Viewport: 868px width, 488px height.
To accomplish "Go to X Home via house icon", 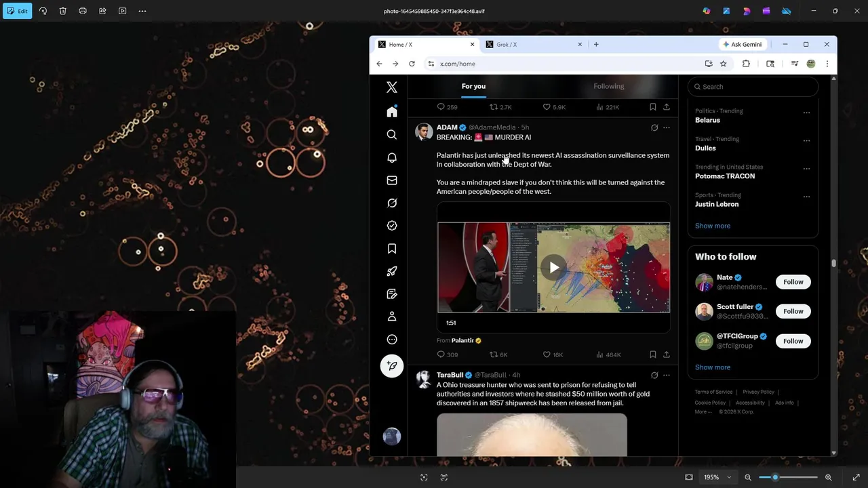I will (392, 112).
